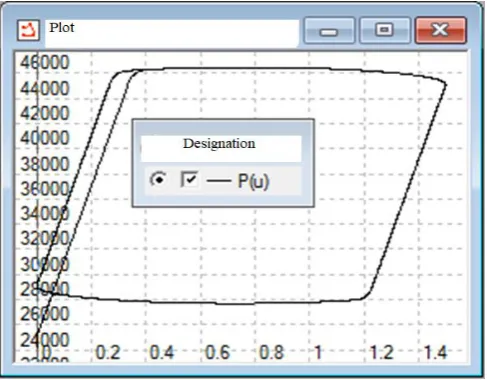Click the 46000 y-axis label
This screenshot has width=487, height=380.
point(45,62)
